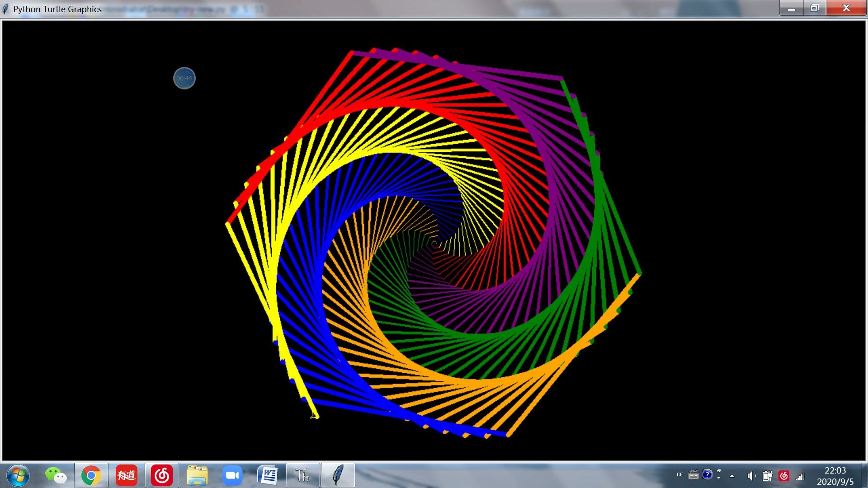Select the Python Turtle feather taskbar button
Screen dimensions: 868x488
pyautogui.click(x=338, y=475)
